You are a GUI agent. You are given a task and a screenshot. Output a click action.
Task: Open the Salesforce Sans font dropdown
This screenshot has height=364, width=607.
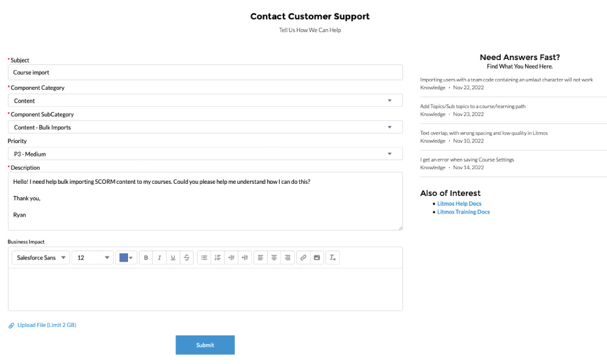pyautogui.click(x=41, y=258)
